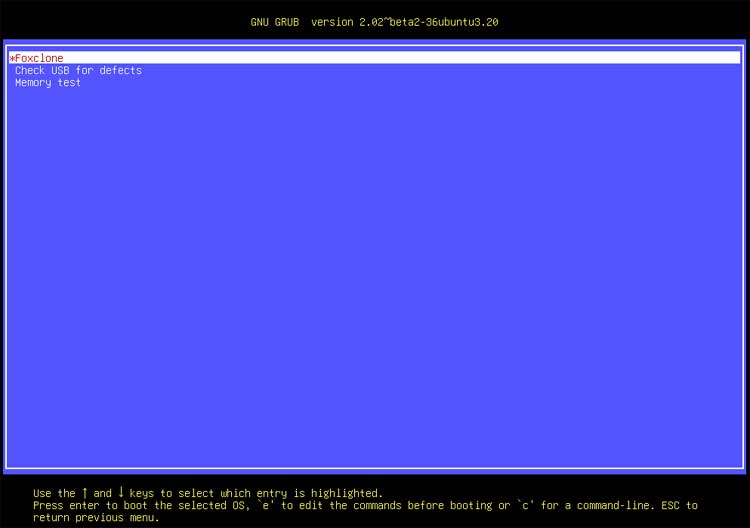Click the 'Use the ↑ and ↓ keys' help line

point(208,493)
